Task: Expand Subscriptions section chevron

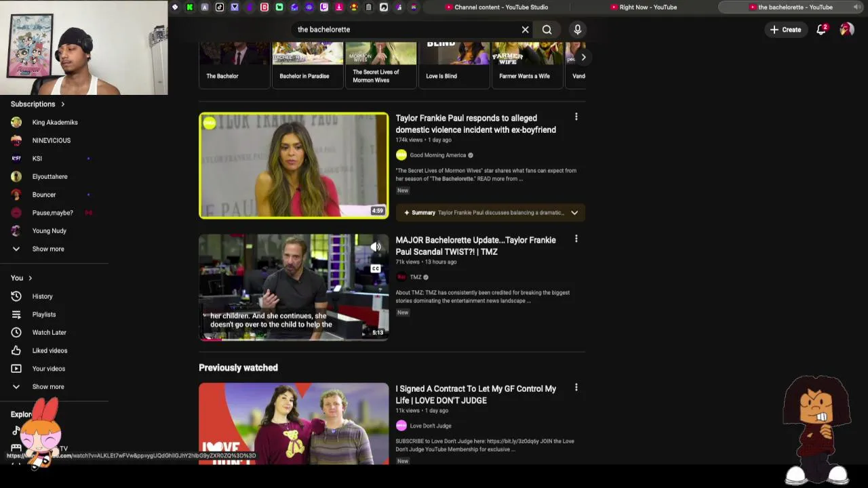Action: pos(63,104)
